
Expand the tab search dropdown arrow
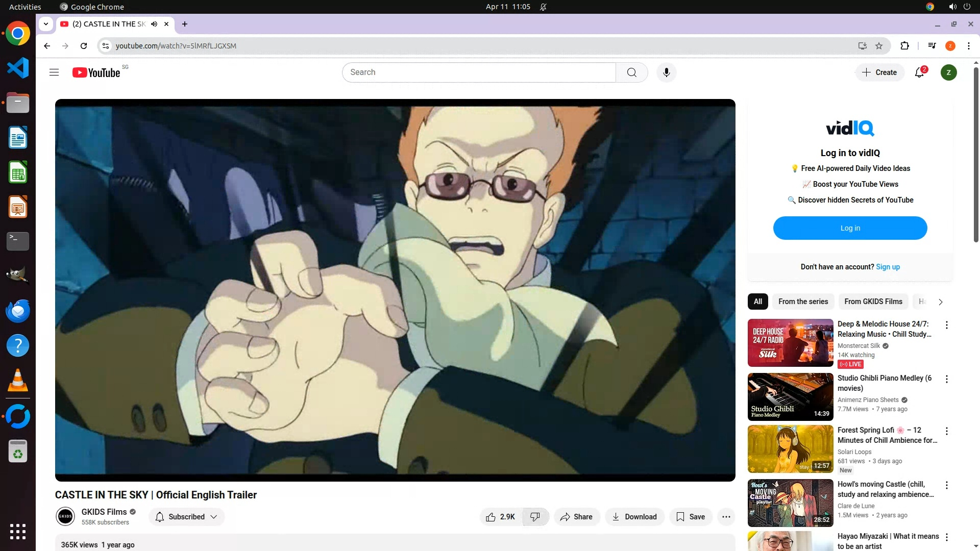coord(46,24)
